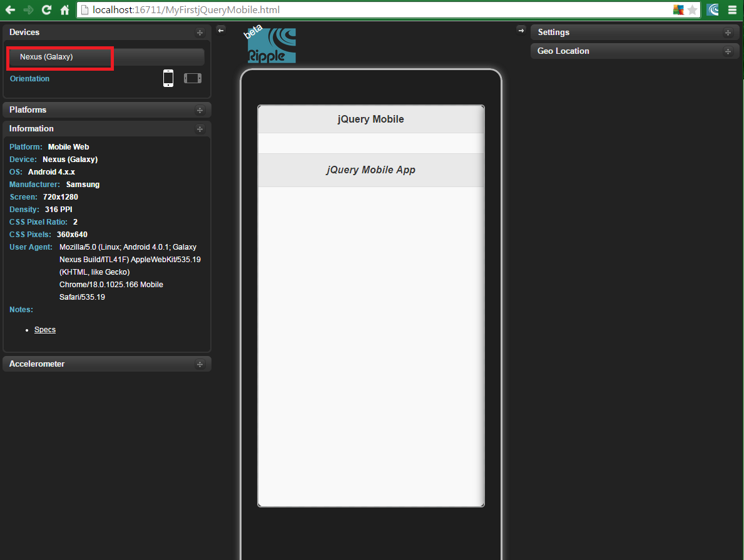Tap the jQuery Mobile App button in the emulator
Viewport: 744px width, 560px height.
point(370,170)
